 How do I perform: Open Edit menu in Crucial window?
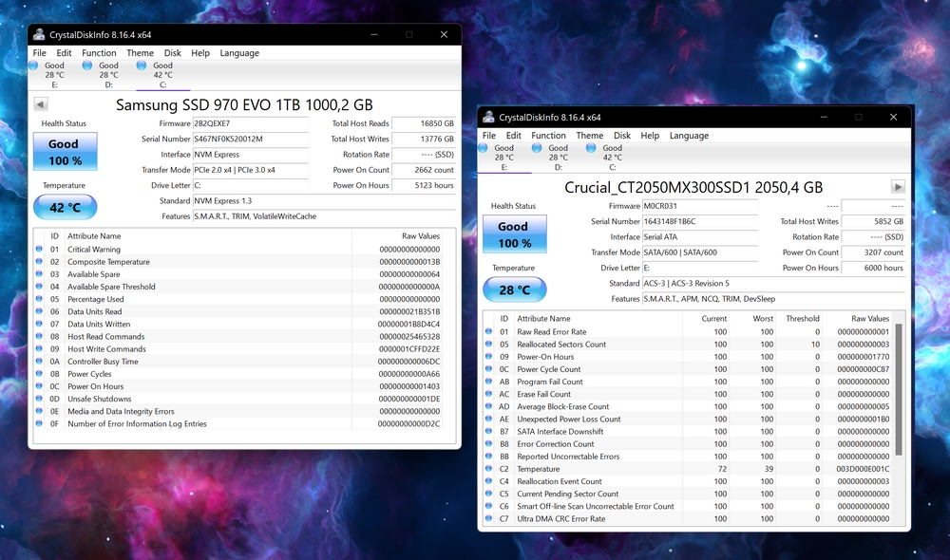514,135
